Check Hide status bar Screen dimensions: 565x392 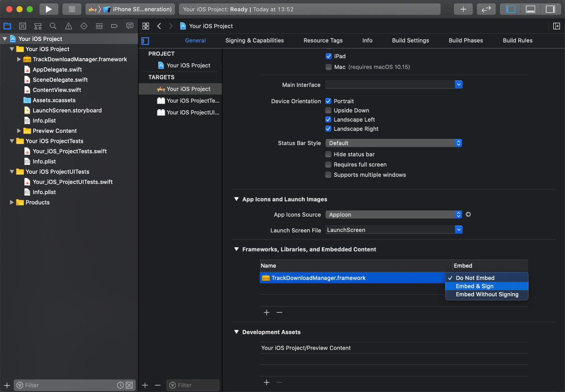click(x=328, y=154)
